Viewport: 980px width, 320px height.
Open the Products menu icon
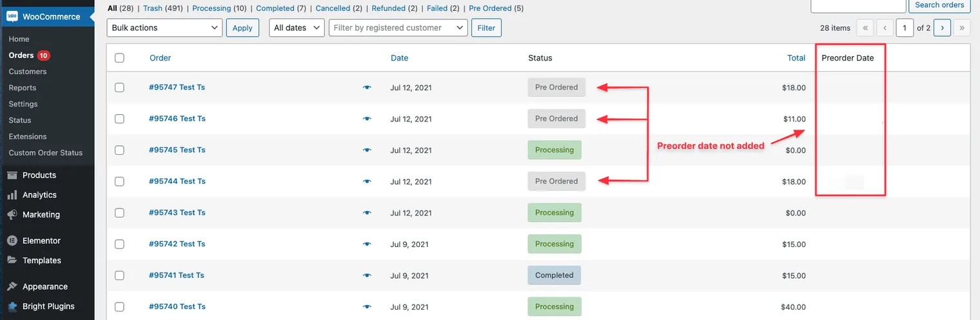12,175
